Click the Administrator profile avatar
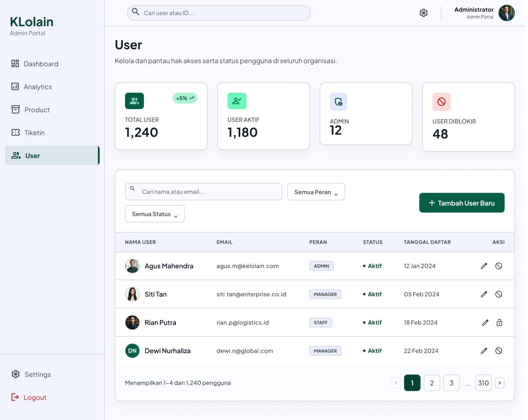 click(x=506, y=13)
